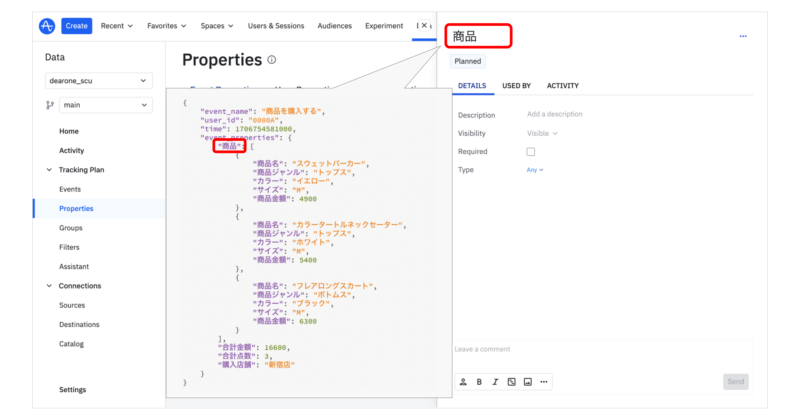800x420 pixels.
Task: Click the Create button
Action: [x=77, y=26]
